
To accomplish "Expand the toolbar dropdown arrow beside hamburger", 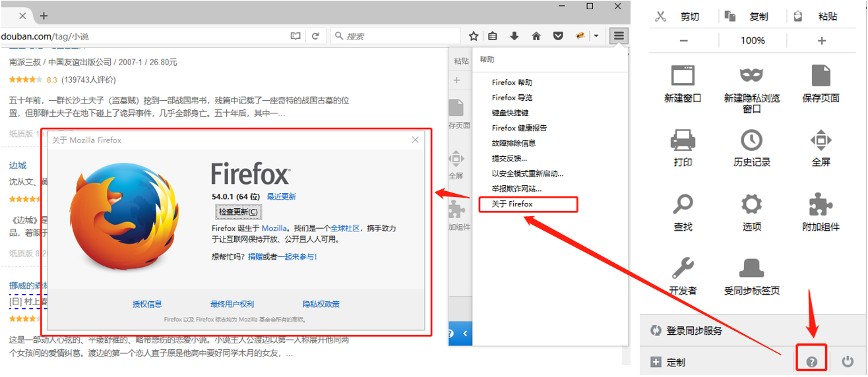I will (596, 36).
